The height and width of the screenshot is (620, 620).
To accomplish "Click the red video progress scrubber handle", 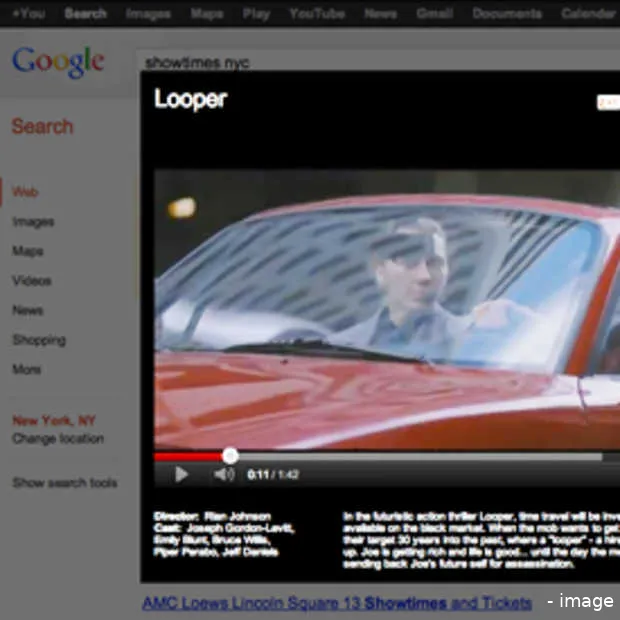I will [230, 456].
